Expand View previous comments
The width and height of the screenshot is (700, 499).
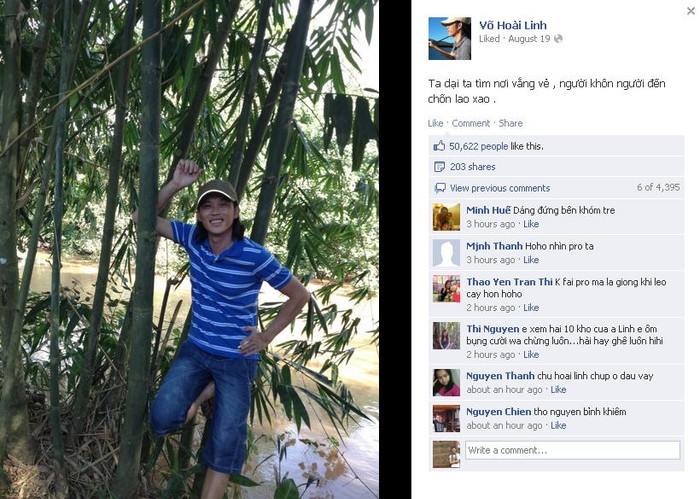[x=500, y=188]
